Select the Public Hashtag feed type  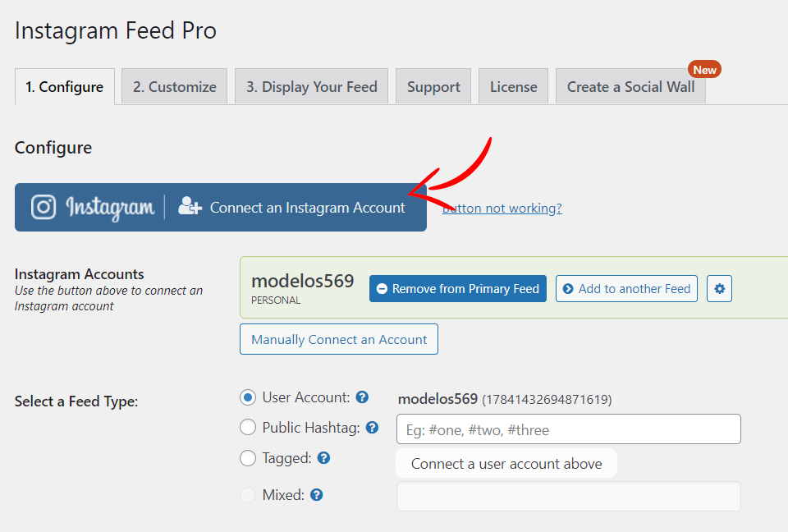click(x=248, y=428)
